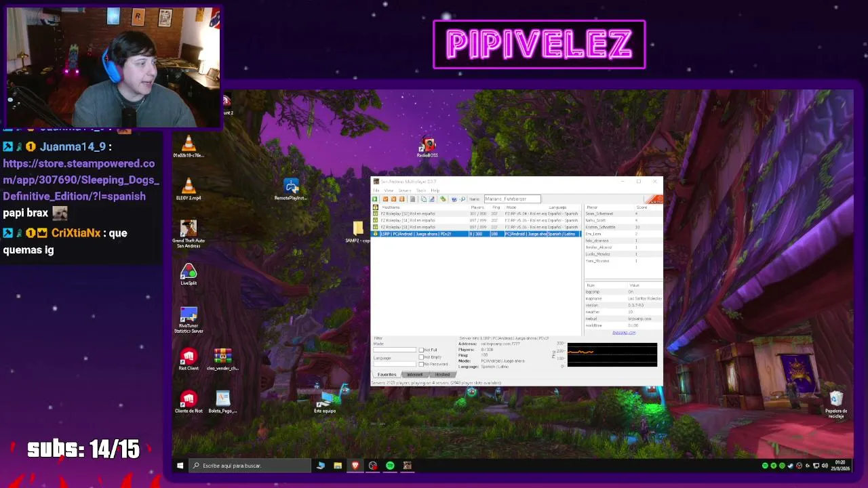Click the green refresh icon in SA-MP toolbar
The height and width of the screenshot is (488, 868).
point(443,199)
